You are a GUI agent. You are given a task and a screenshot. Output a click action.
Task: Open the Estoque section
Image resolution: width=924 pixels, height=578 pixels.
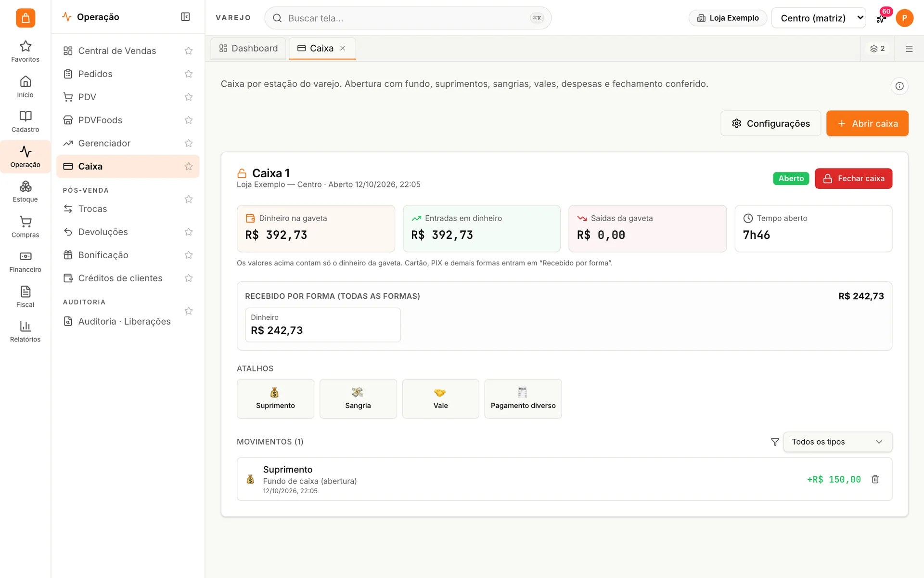click(x=25, y=192)
